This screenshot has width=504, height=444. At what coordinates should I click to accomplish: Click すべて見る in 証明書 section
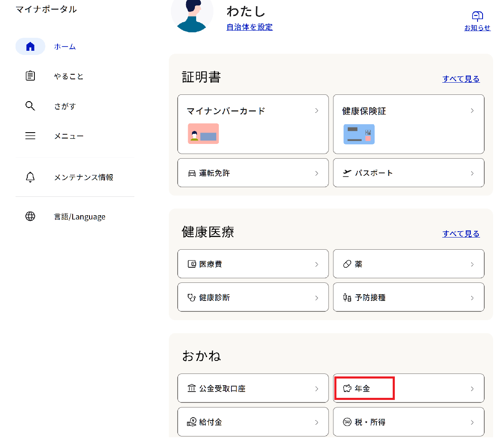click(x=461, y=79)
